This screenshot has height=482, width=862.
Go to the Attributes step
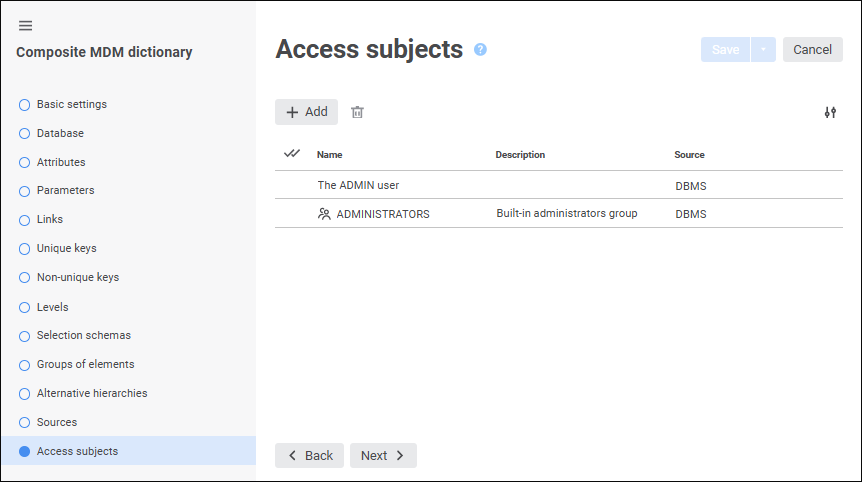coord(61,162)
